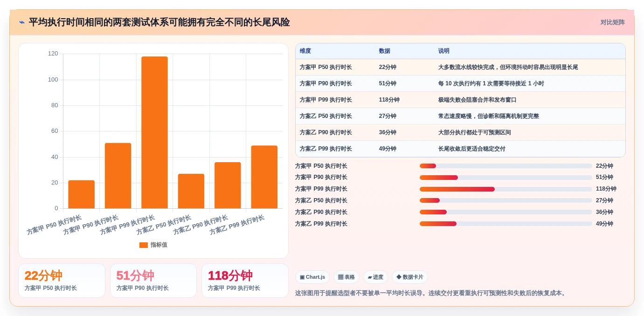Click the 方案甲 P90 bar in chart
The height and width of the screenshot is (316, 644).
pos(118,176)
